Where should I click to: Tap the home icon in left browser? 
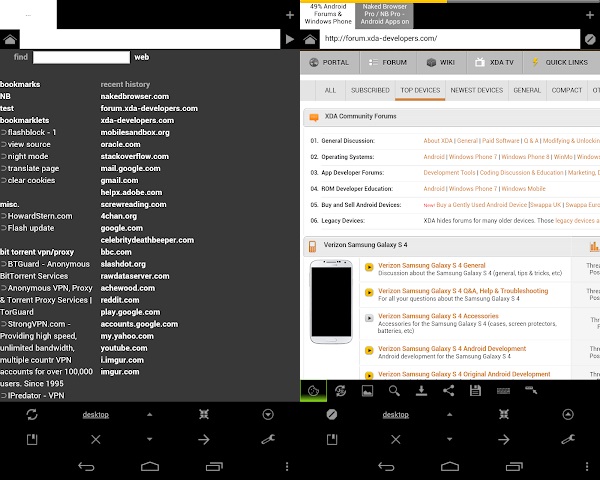[10, 39]
